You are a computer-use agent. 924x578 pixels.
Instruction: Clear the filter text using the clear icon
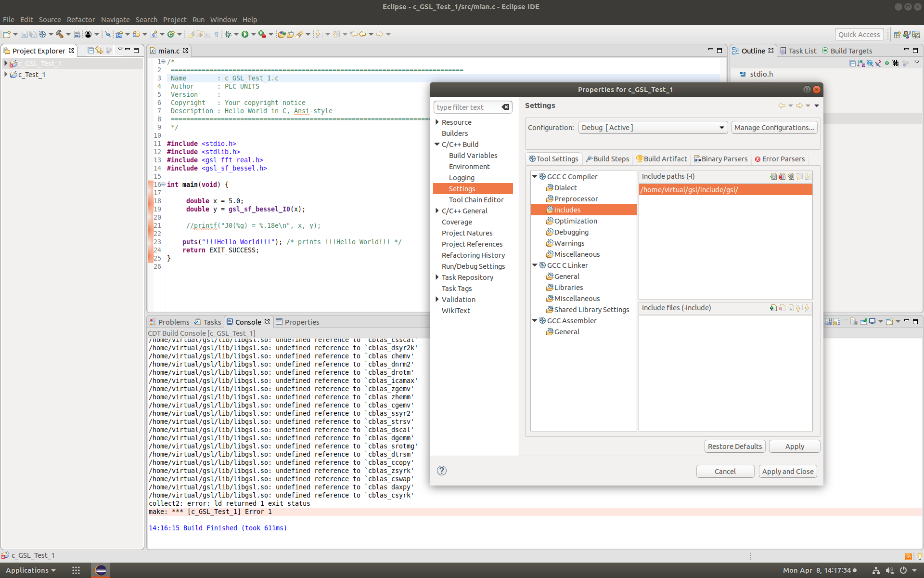click(x=505, y=107)
